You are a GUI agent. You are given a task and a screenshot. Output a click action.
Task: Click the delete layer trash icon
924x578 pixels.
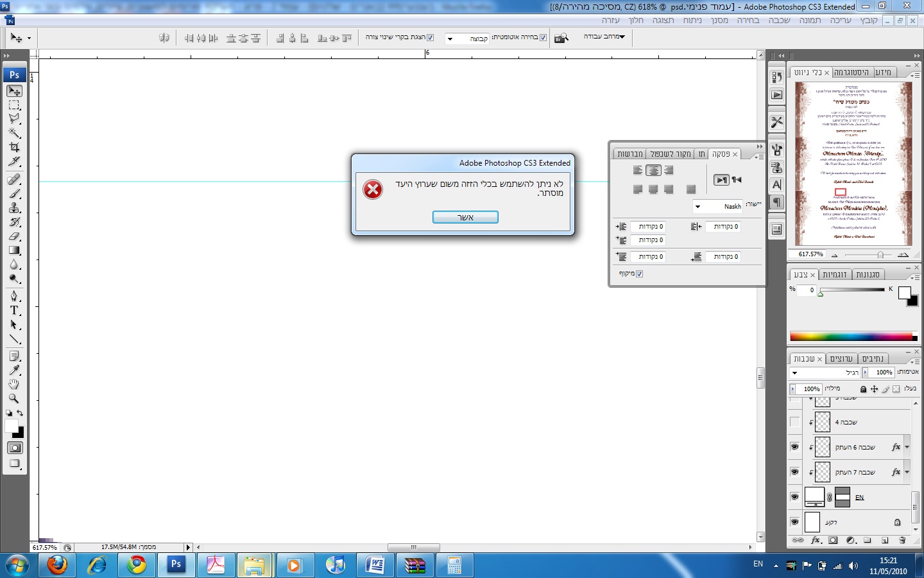(x=903, y=541)
